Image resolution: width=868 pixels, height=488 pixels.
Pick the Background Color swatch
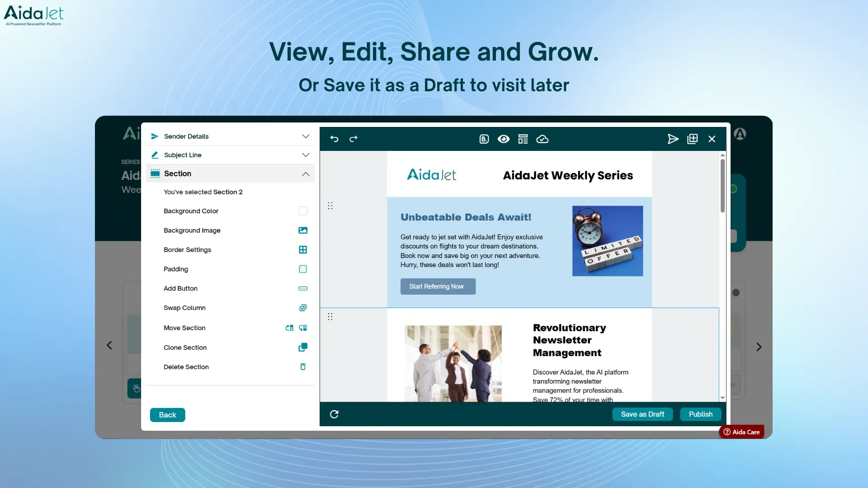pyautogui.click(x=303, y=211)
